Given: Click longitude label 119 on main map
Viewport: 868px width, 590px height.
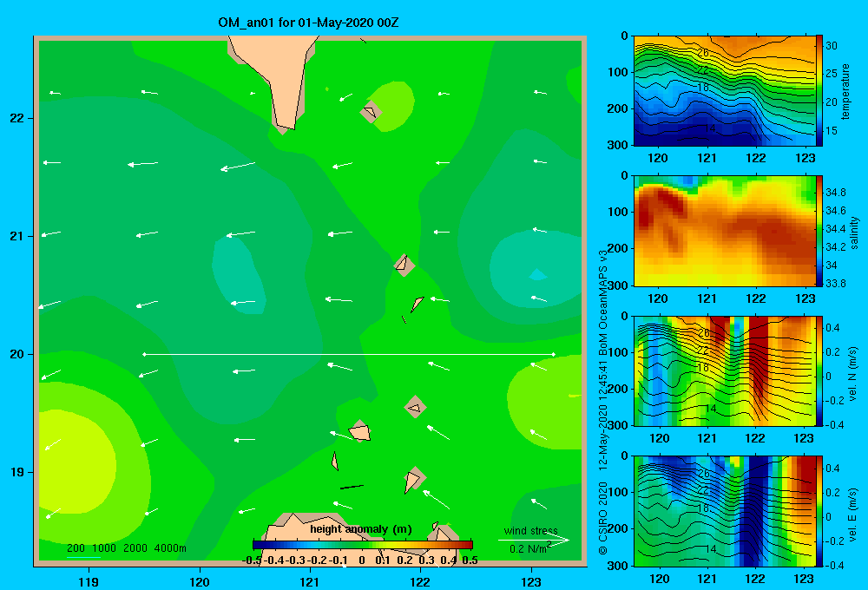Looking at the screenshot, I should click(89, 581).
